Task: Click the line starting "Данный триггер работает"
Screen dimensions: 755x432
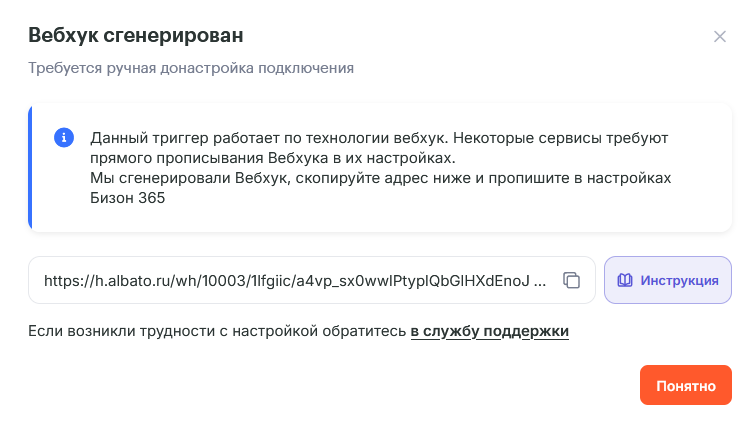Action: (379, 138)
